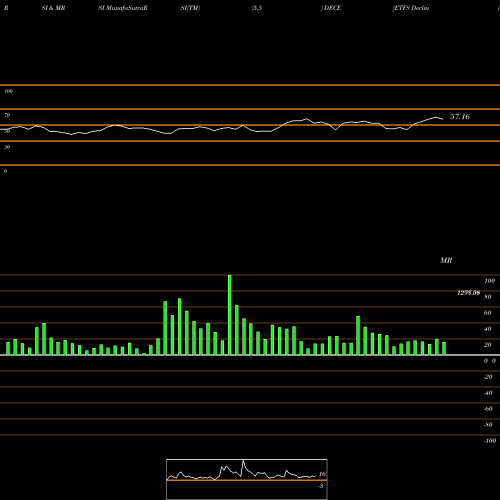Click the "SI & MR" header text
Image resolution: width=500 pixels, height=500 pixels.
[x=53, y=8]
